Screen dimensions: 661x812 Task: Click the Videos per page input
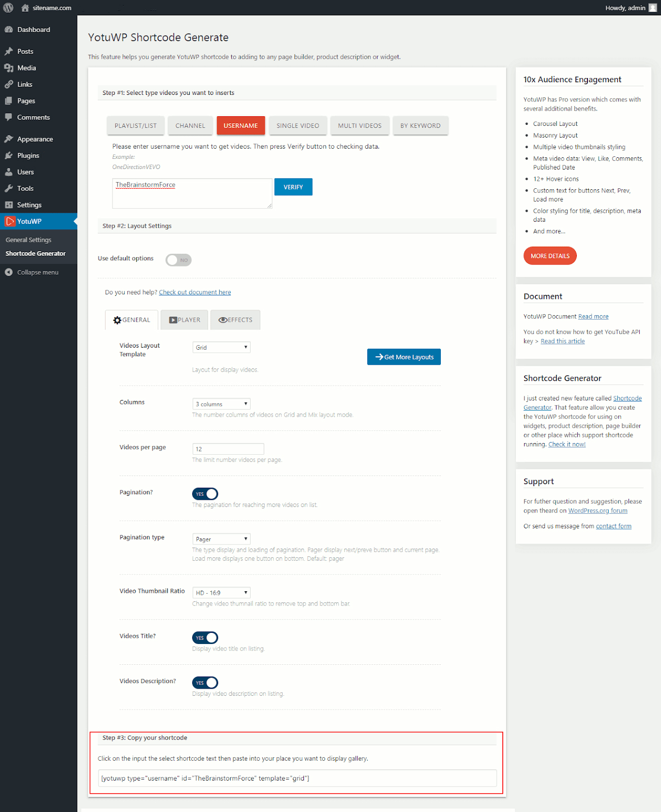coord(228,449)
